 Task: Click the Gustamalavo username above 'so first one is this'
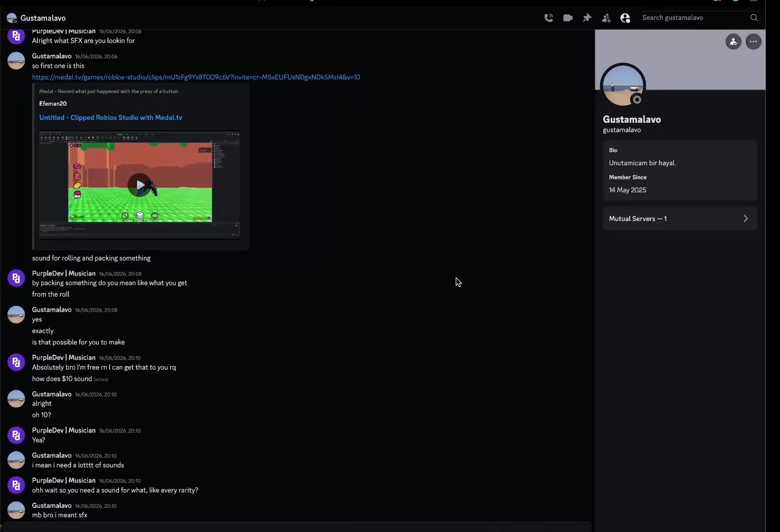tap(52, 56)
